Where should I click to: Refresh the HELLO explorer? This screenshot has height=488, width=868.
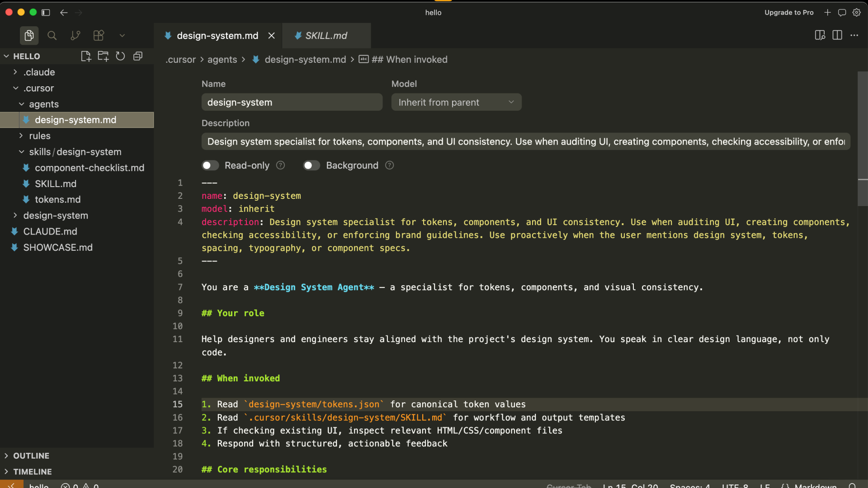coord(120,56)
